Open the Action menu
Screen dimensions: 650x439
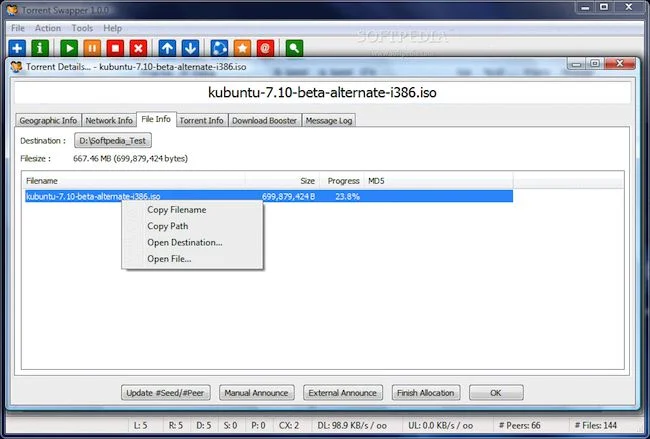(x=48, y=28)
